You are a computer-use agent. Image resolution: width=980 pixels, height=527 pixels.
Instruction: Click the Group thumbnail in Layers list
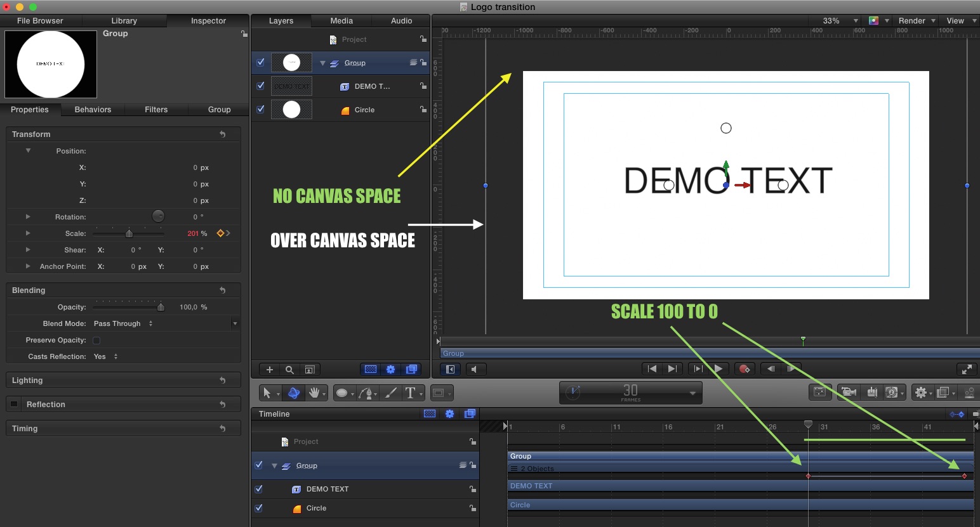click(x=291, y=63)
